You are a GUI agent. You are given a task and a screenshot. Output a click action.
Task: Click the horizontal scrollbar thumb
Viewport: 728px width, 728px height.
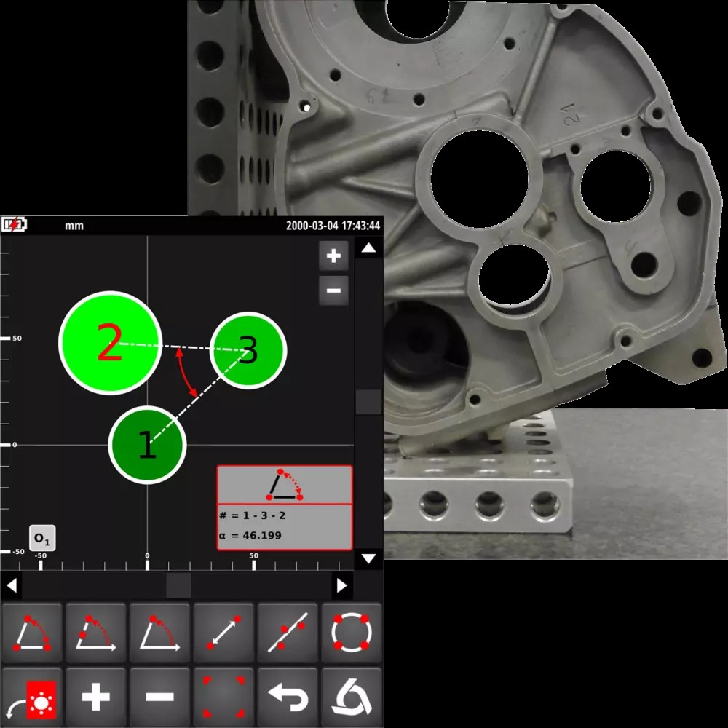point(178,586)
